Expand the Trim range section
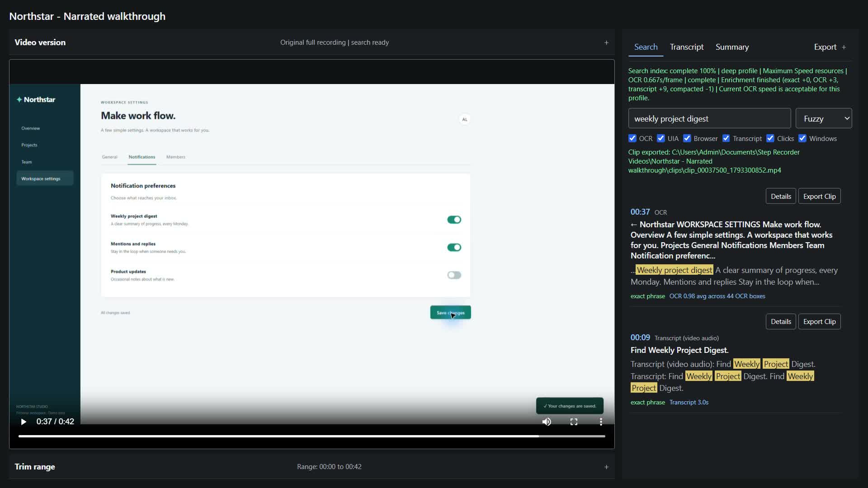 [x=606, y=467]
